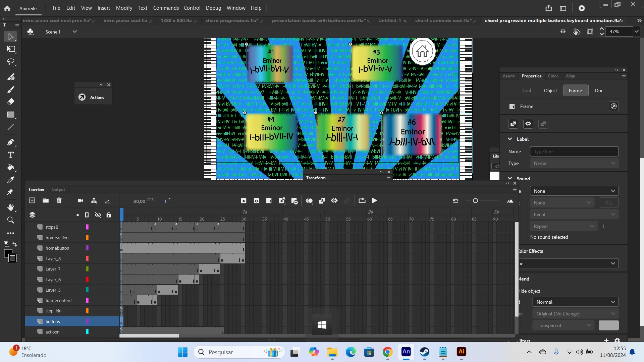644x362 pixels.
Task: Open the Blend mode Normal dropdown
Action: pos(575,302)
